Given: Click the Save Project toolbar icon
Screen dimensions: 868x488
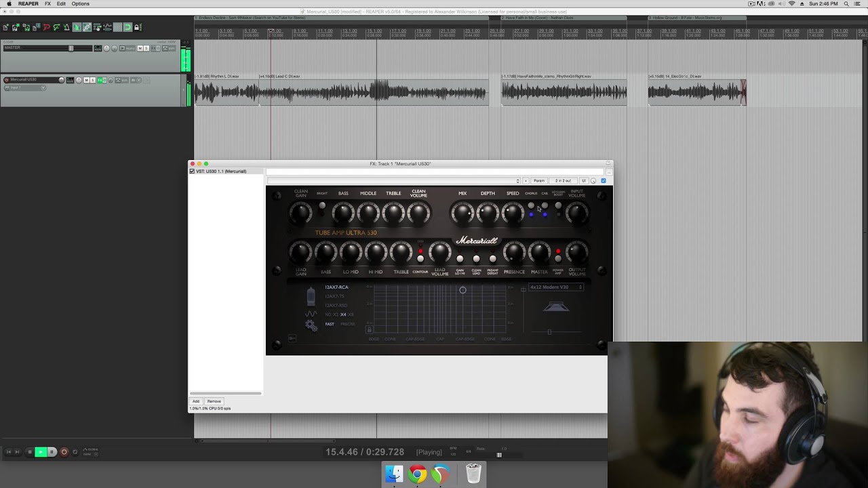Looking at the screenshot, I should click(x=26, y=27).
